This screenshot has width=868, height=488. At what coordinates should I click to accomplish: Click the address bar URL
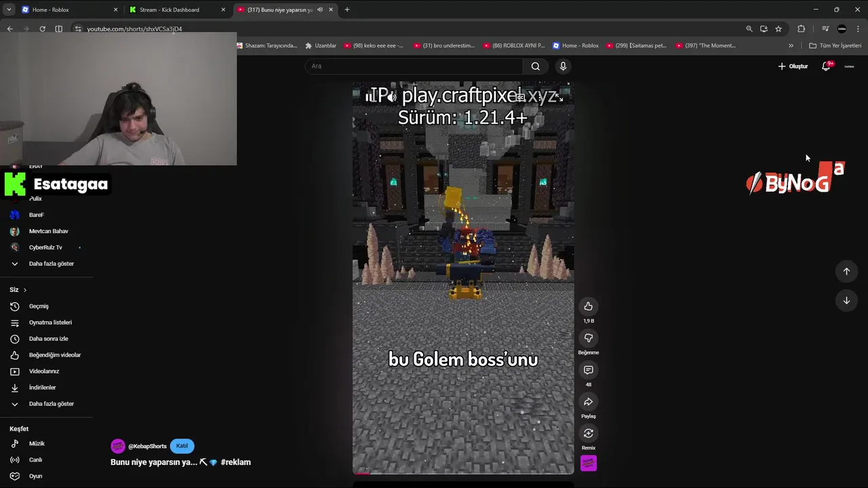134,28
